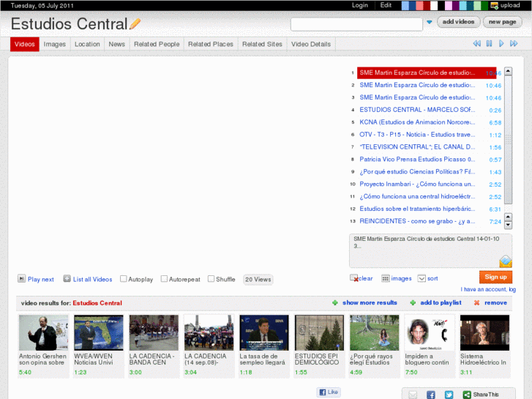This screenshot has width=532, height=399.
Task: Open Impiden a bloguero video thumbnail
Action: coord(430,332)
